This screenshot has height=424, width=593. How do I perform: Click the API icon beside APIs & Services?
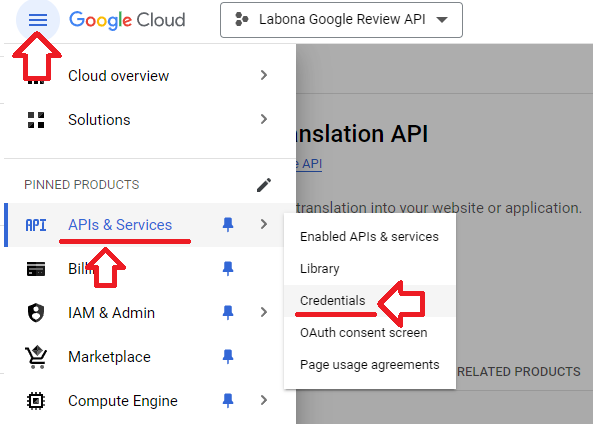pos(36,225)
